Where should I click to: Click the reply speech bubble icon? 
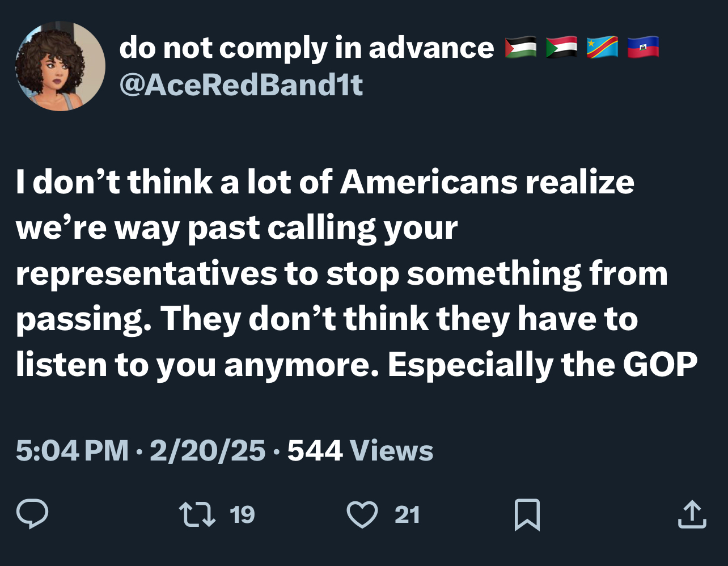point(32,514)
